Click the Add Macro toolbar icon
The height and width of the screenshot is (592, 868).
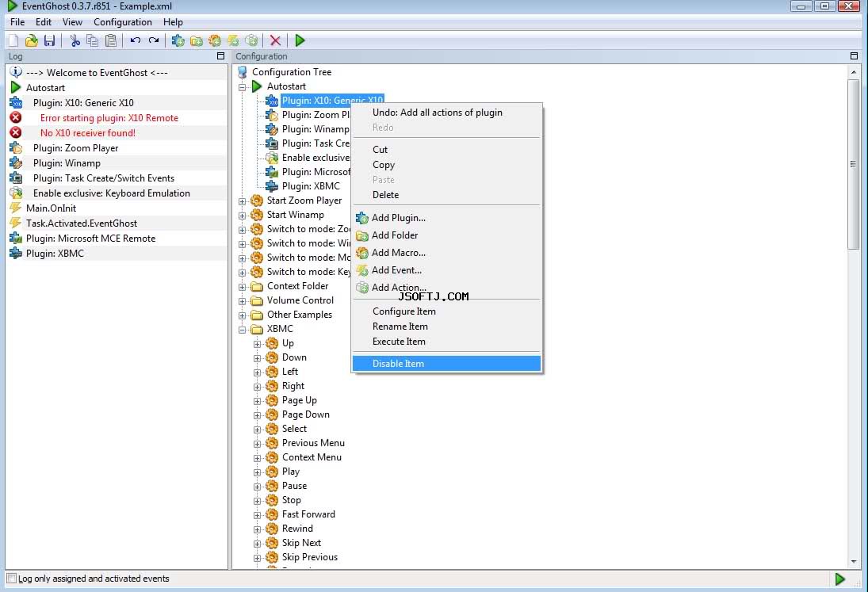[x=214, y=40]
